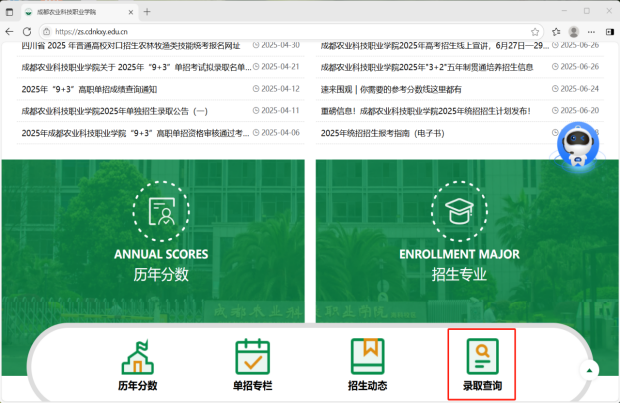Select the 成都农业科技职业学院 browser tab

click(x=79, y=12)
